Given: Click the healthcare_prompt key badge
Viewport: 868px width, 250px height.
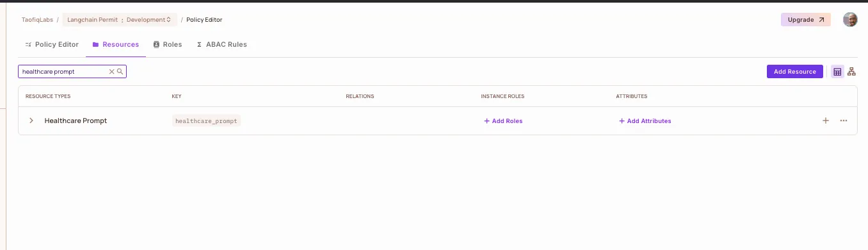Looking at the screenshot, I should (206, 121).
